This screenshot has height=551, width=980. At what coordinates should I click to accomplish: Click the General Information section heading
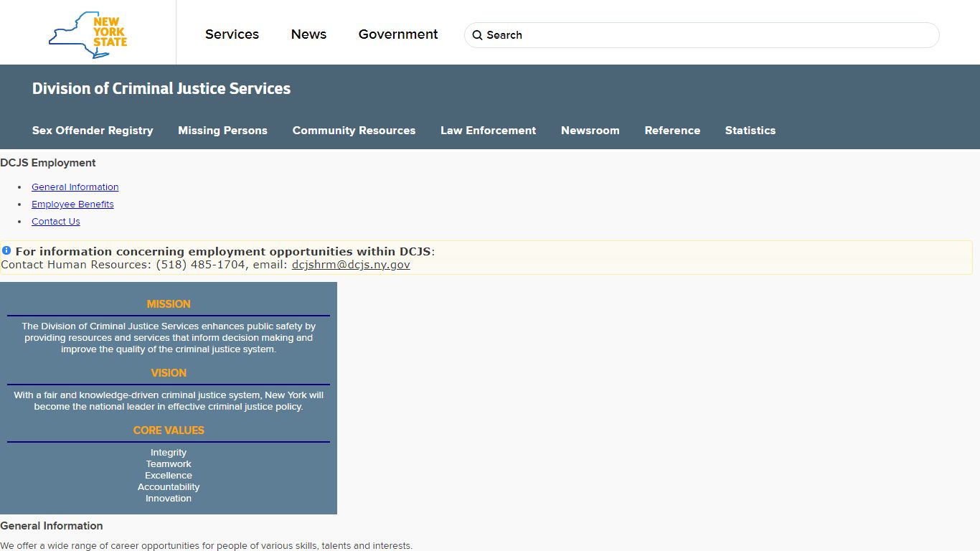coord(52,526)
